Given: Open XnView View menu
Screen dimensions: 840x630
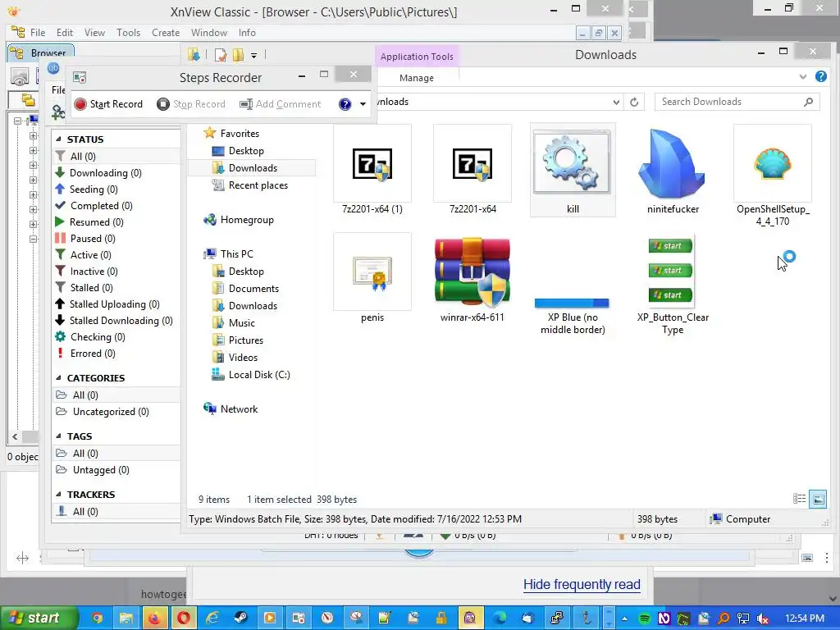Looking at the screenshot, I should click(94, 33).
